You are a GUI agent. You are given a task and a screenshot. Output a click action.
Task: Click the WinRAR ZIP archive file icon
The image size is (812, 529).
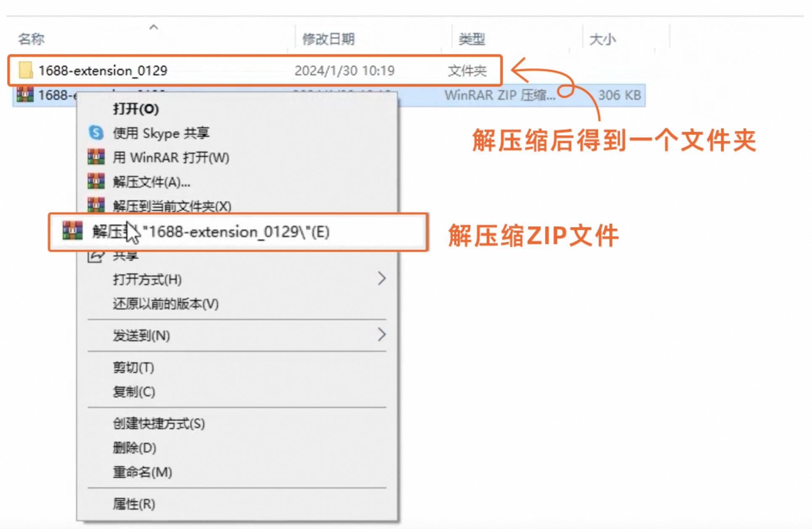click(x=25, y=95)
